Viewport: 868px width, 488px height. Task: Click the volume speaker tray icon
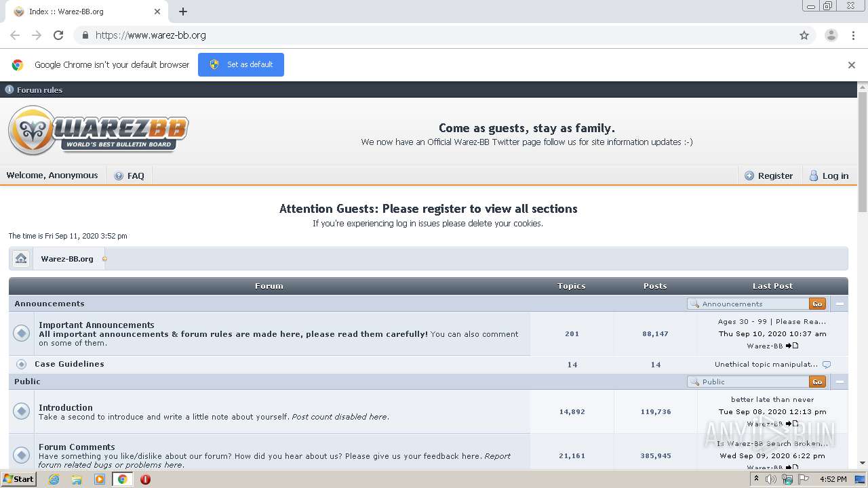(771, 479)
